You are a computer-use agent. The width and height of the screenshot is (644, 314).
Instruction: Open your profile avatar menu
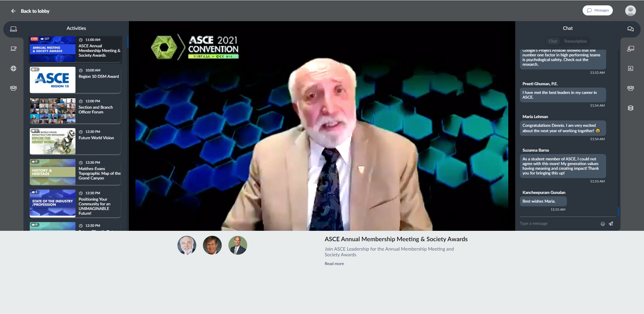631,10
